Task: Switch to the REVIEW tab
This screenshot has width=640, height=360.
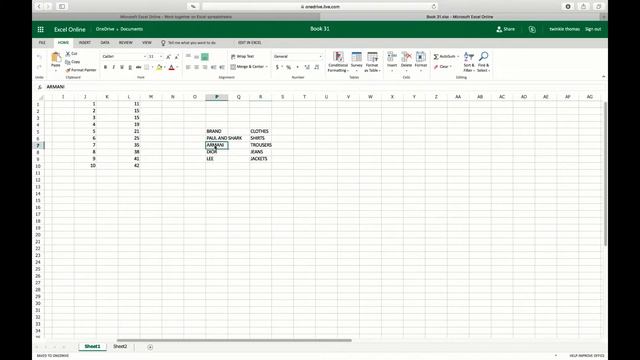Action: tap(126, 42)
